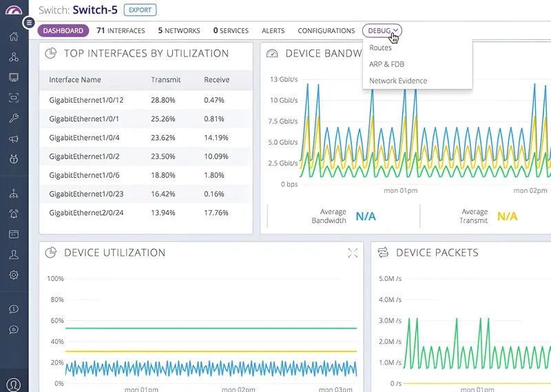Open the Home icon in sidebar
Screen dimensions: 551x392
click(x=14, y=37)
